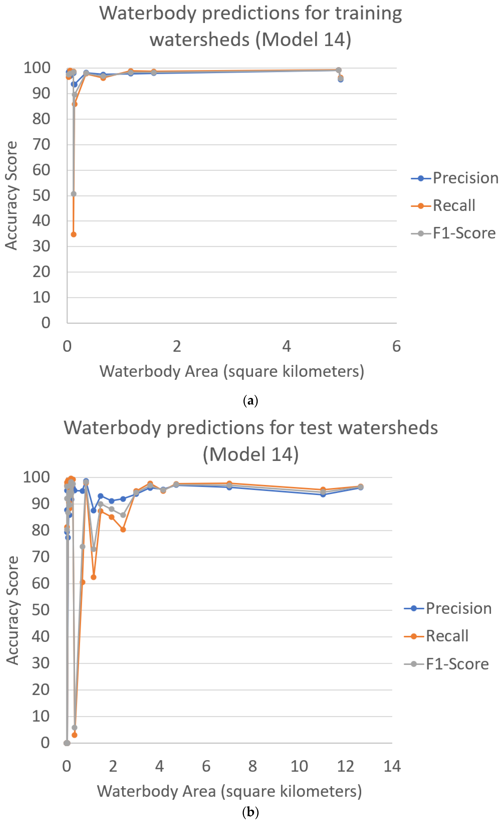
Task: Click the Recall legend marker in the training chart
Action: pyautogui.click(x=421, y=206)
